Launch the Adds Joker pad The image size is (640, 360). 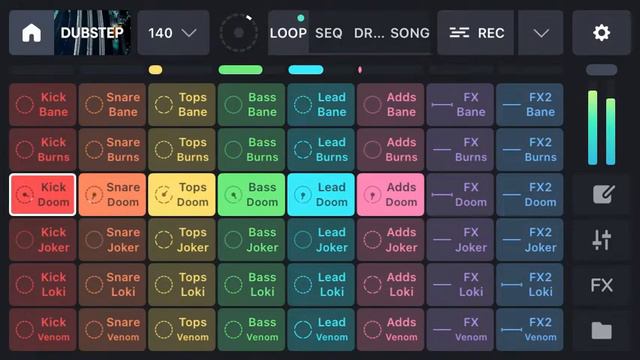coord(391,240)
